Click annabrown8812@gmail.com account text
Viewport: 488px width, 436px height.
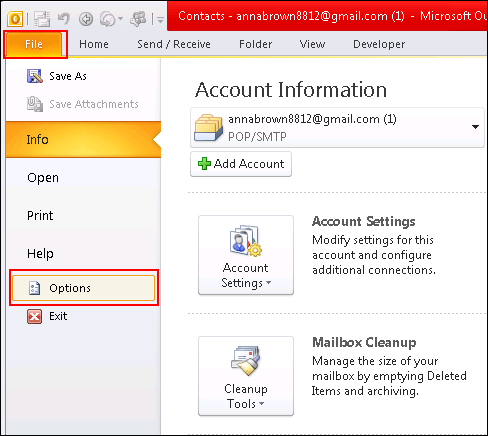(x=312, y=119)
